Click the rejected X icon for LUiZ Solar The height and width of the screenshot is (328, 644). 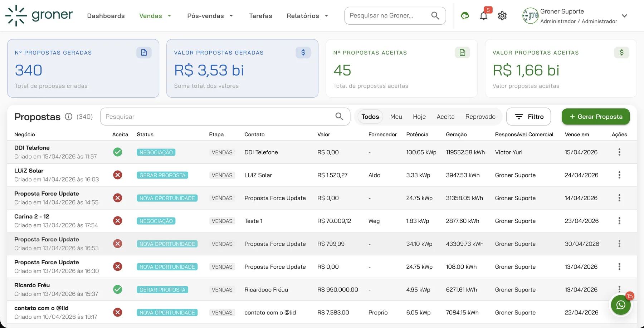(117, 175)
